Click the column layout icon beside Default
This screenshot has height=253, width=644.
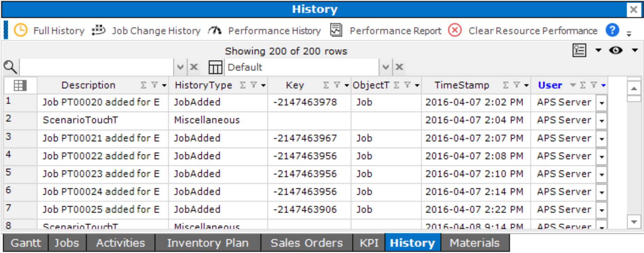tap(215, 67)
